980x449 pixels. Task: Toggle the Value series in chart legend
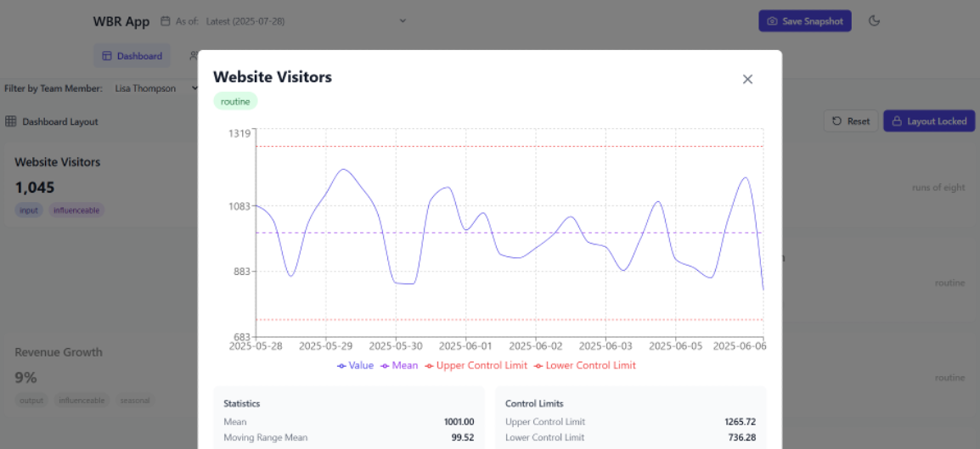coord(355,366)
